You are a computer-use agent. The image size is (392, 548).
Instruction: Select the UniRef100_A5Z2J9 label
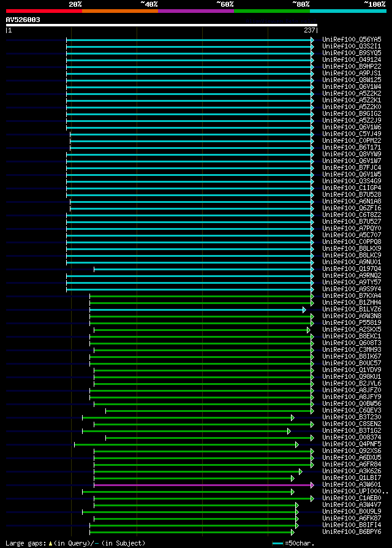pyautogui.click(x=352, y=121)
